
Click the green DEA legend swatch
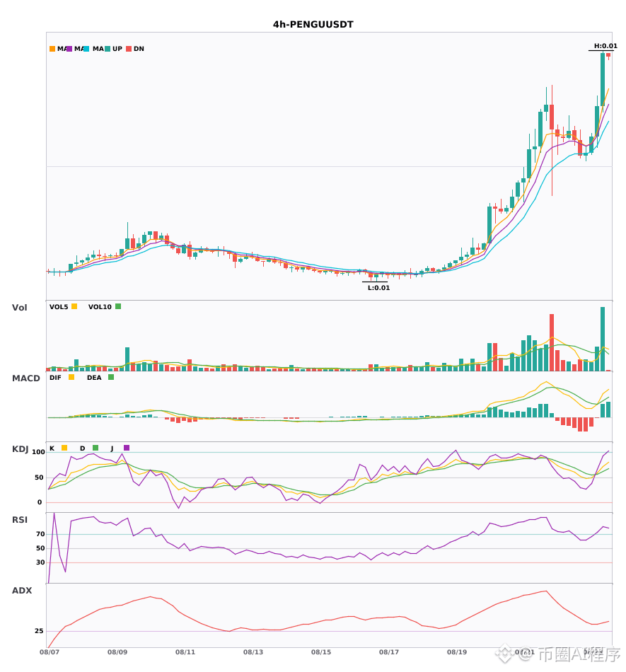tap(111, 377)
